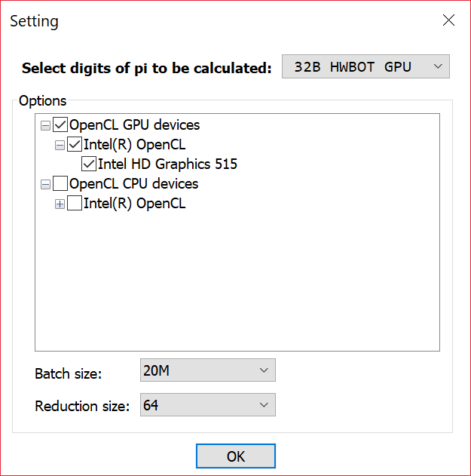
Task: Open the Batch size dropdown
Action: tap(207, 370)
